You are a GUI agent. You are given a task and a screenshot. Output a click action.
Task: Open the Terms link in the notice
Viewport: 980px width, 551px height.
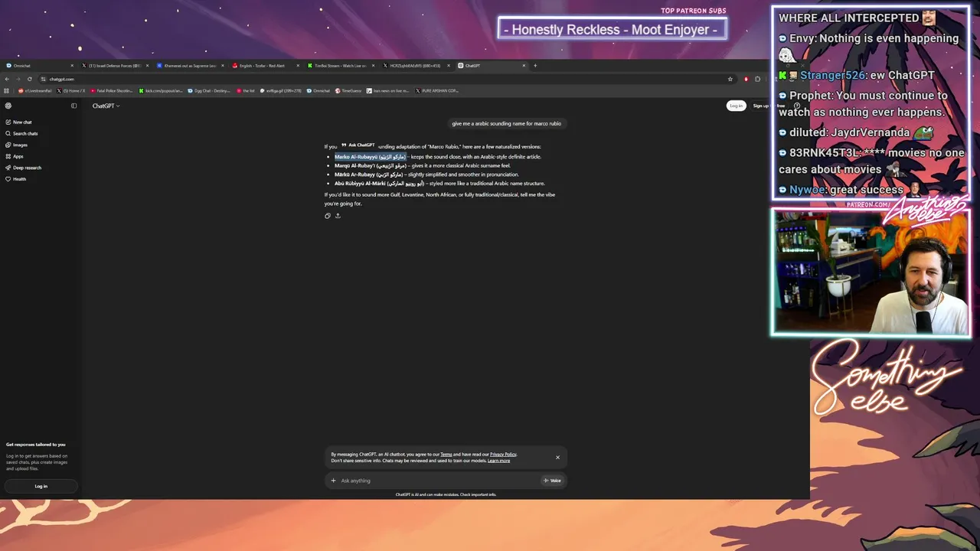446,455
